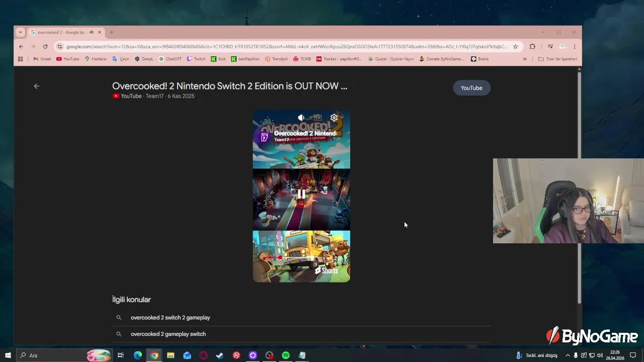The height and width of the screenshot is (362, 644).
Task: Click the browser back arrow
Action: coord(21,46)
